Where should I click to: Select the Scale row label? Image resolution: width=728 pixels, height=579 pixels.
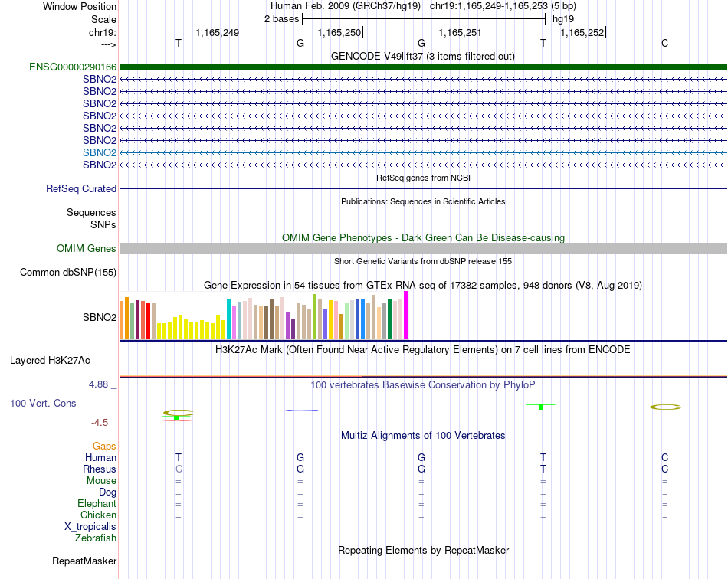click(x=103, y=19)
